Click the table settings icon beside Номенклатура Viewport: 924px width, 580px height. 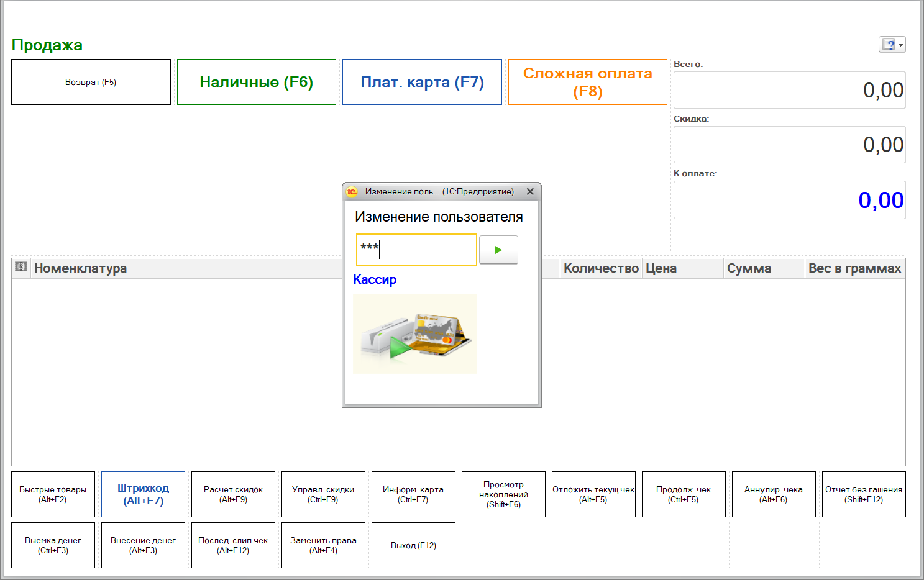(x=21, y=267)
